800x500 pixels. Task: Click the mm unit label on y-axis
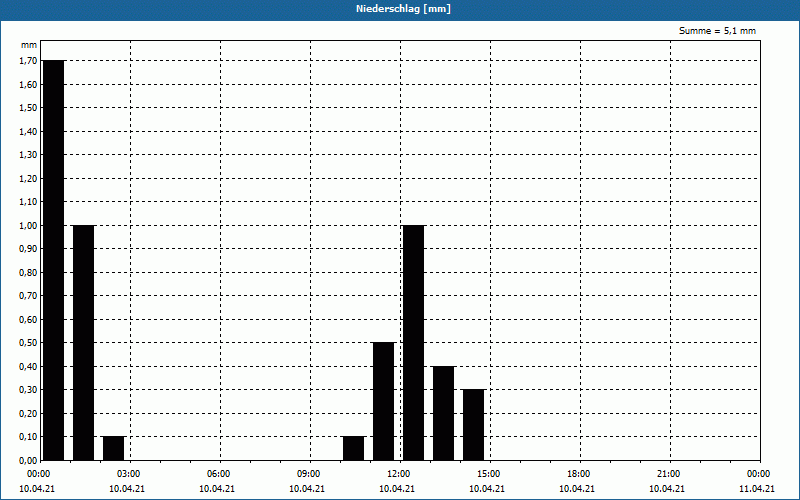point(29,45)
